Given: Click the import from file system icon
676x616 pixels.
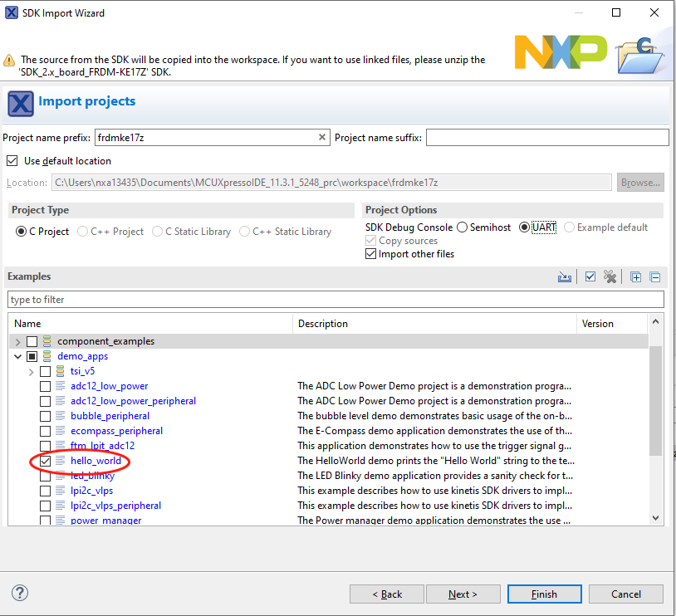Looking at the screenshot, I should coord(565,277).
